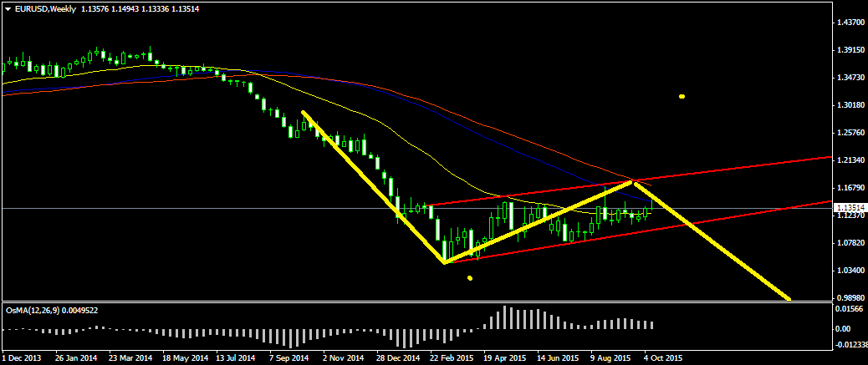The image size is (868, 365).
Task: Click the current price tag 1.13514
Action: [x=848, y=208]
